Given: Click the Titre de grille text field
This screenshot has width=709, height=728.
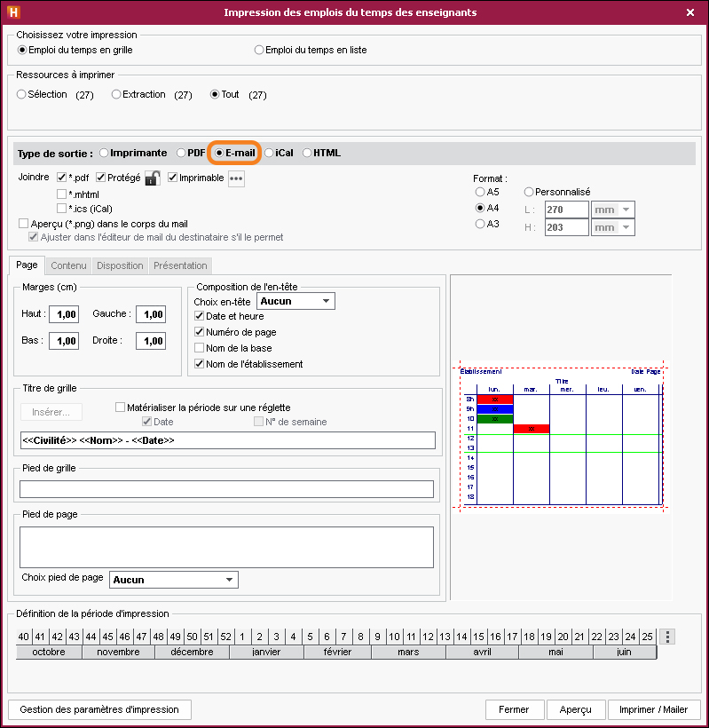Looking at the screenshot, I should [x=228, y=440].
